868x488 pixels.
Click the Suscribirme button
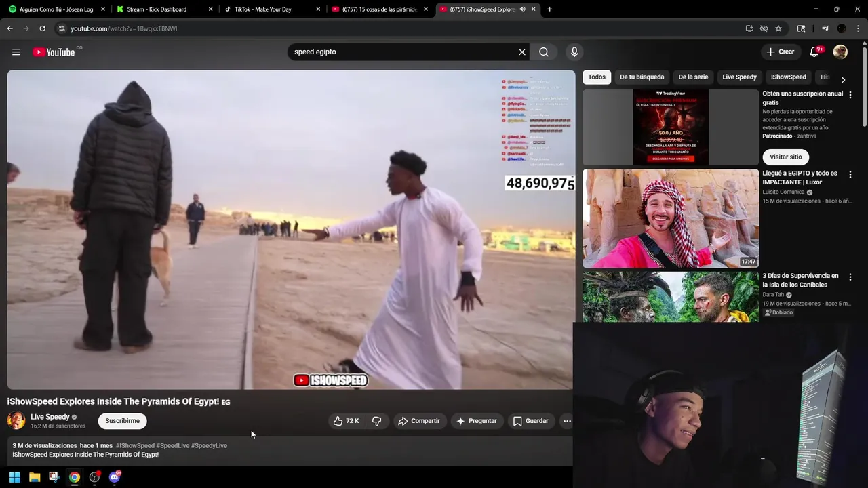coord(123,421)
